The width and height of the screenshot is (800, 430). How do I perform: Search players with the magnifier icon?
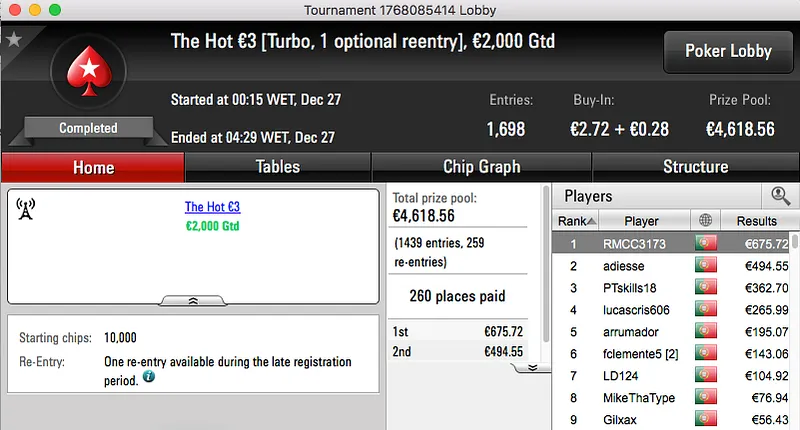pos(779,196)
